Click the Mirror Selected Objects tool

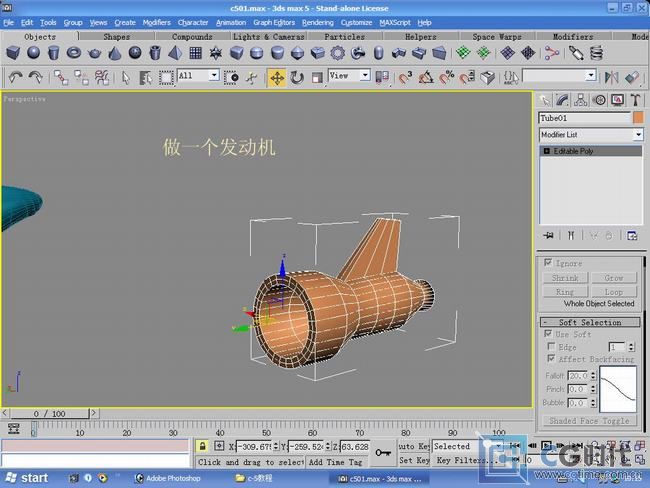(611, 77)
